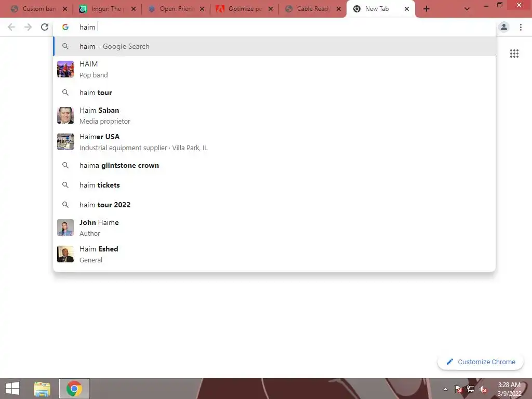This screenshot has width=532, height=399.
Task: Close the Open Frien tab
Action: pos(202,9)
